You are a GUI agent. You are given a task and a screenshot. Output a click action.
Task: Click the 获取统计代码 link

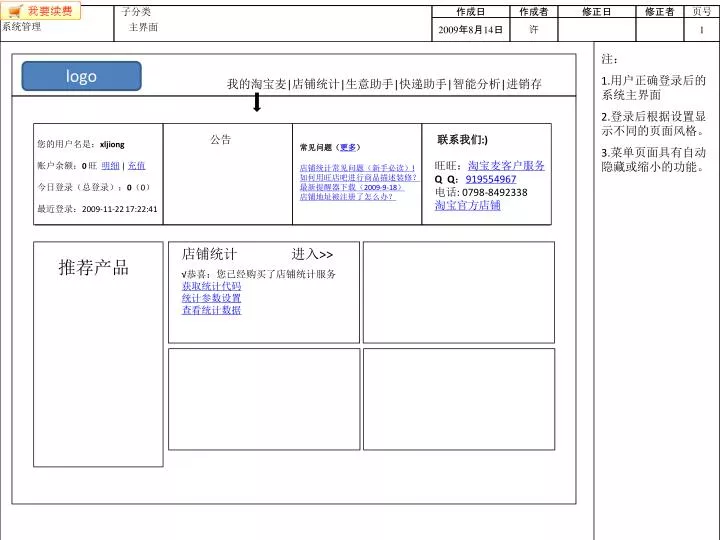211,286
